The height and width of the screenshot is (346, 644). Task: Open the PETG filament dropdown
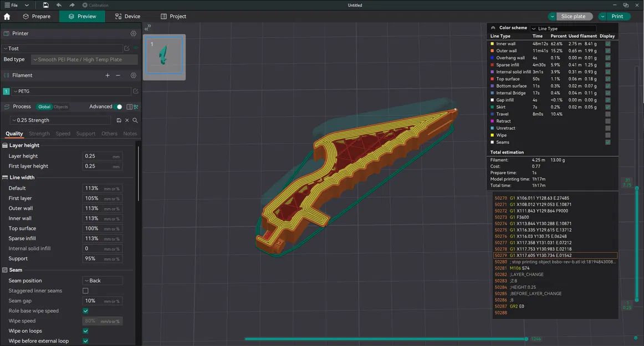click(x=71, y=91)
